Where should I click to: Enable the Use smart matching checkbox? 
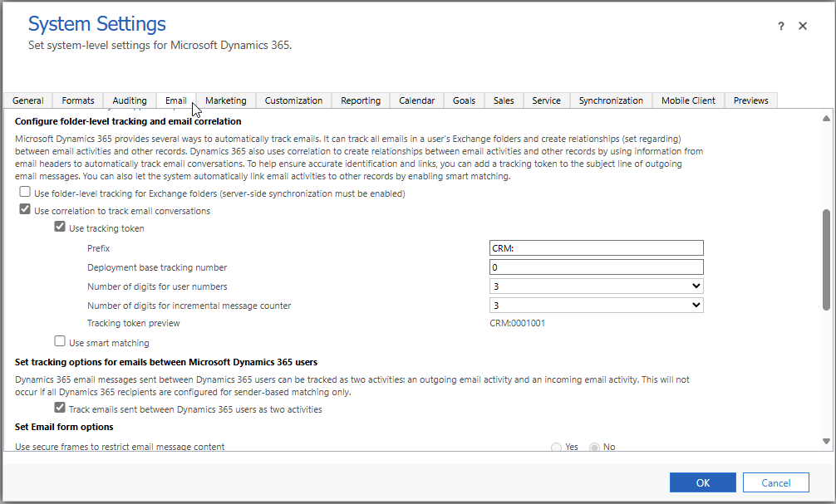click(x=60, y=341)
